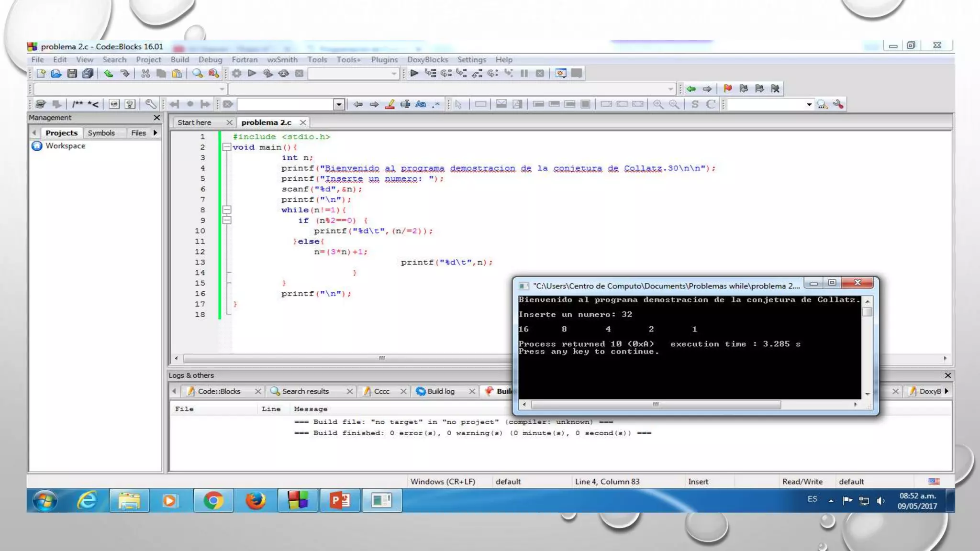Select the Symbols tab in Management
Viewport: 980px width, 551px height.
click(101, 133)
